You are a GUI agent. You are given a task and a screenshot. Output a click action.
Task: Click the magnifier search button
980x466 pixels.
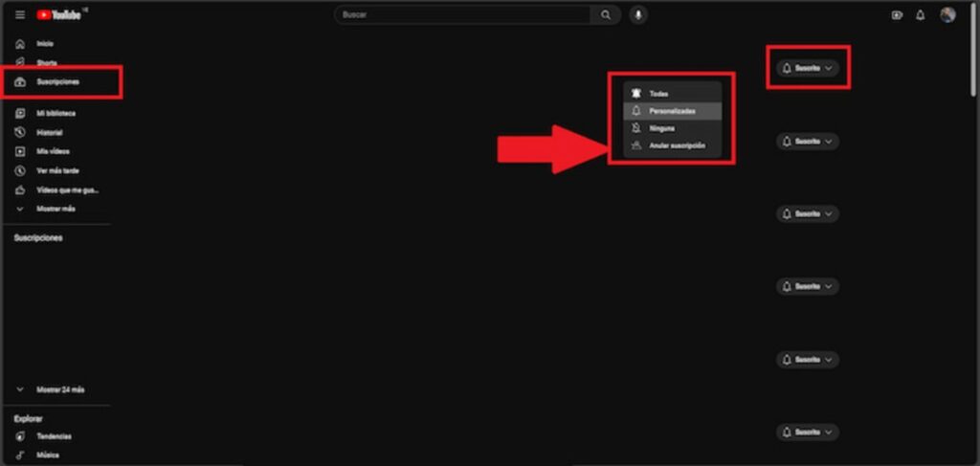[x=605, y=15]
